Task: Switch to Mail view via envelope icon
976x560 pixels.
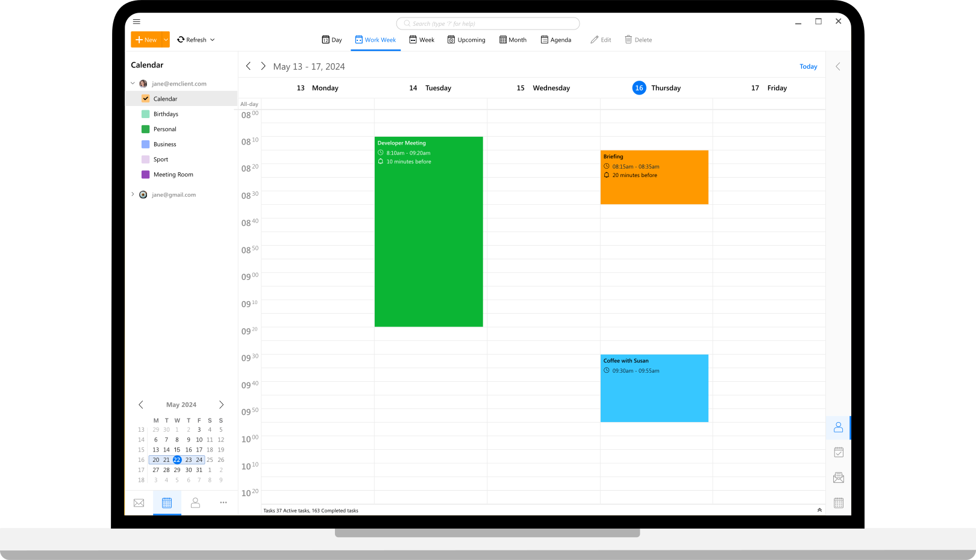Action: click(x=139, y=503)
